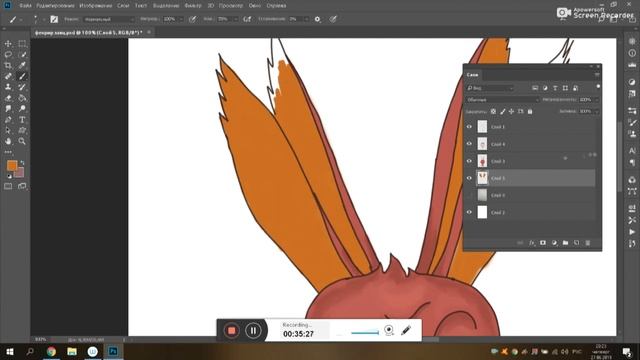Delete layer with the trash icon

[588, 243]
